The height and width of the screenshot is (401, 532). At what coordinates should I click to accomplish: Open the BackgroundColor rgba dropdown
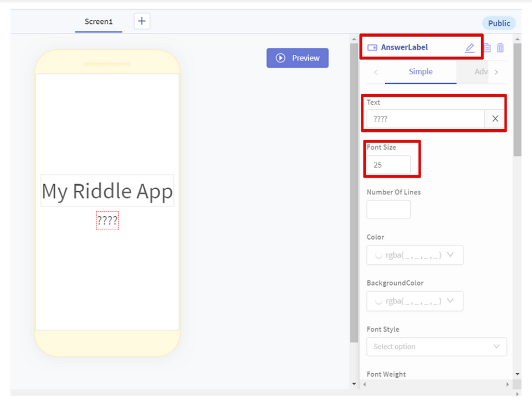(x=415, y=301)
